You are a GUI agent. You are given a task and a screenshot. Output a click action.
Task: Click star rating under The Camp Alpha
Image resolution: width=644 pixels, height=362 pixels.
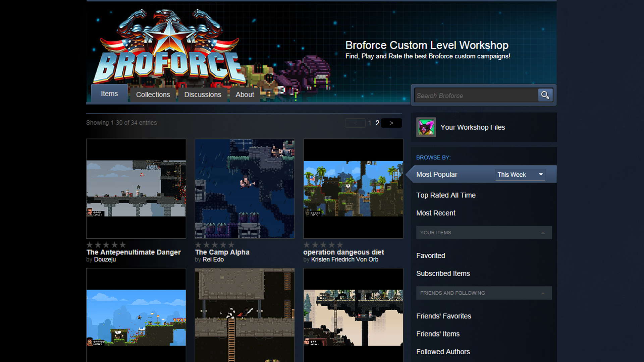[x=215, y=245]
